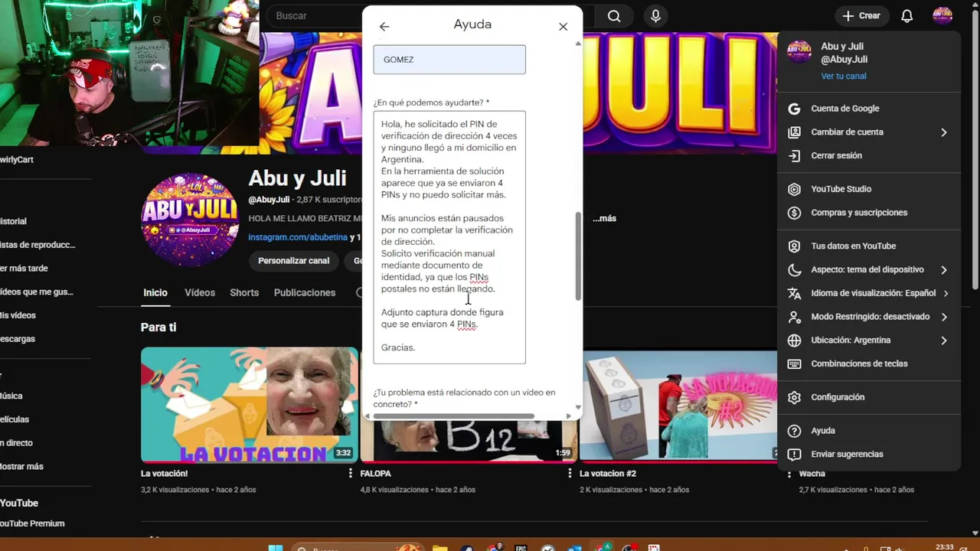Click the FALOPA video title

(376, 474)
